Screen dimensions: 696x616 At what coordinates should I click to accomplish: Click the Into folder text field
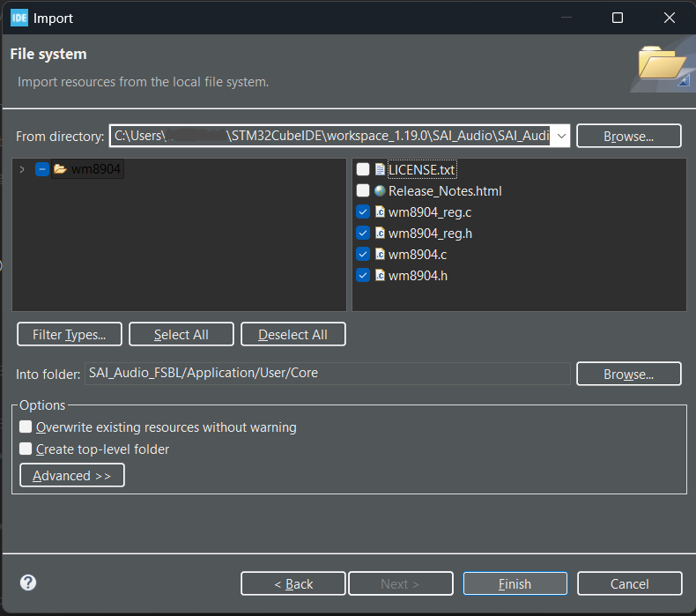point(328,374)
